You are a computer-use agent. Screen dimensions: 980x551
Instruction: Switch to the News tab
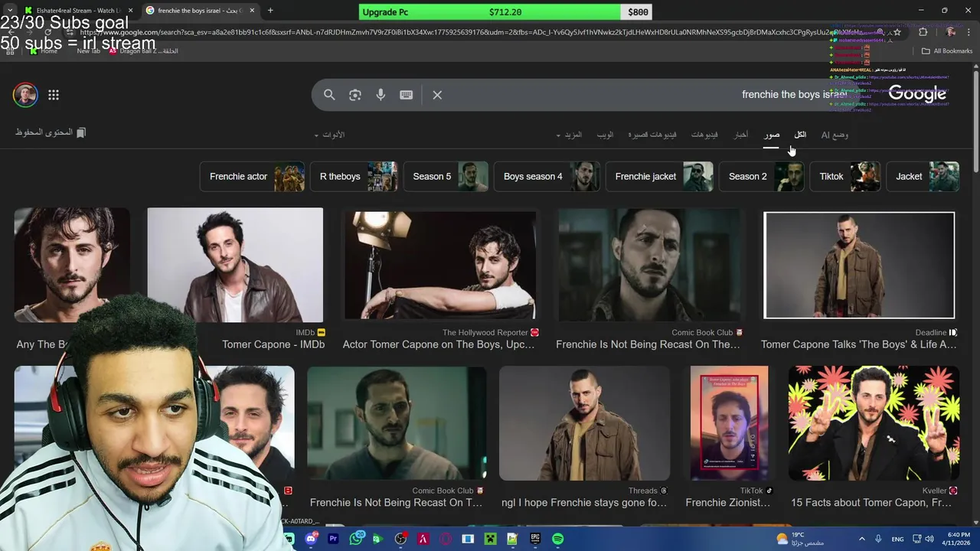point(741,135)
